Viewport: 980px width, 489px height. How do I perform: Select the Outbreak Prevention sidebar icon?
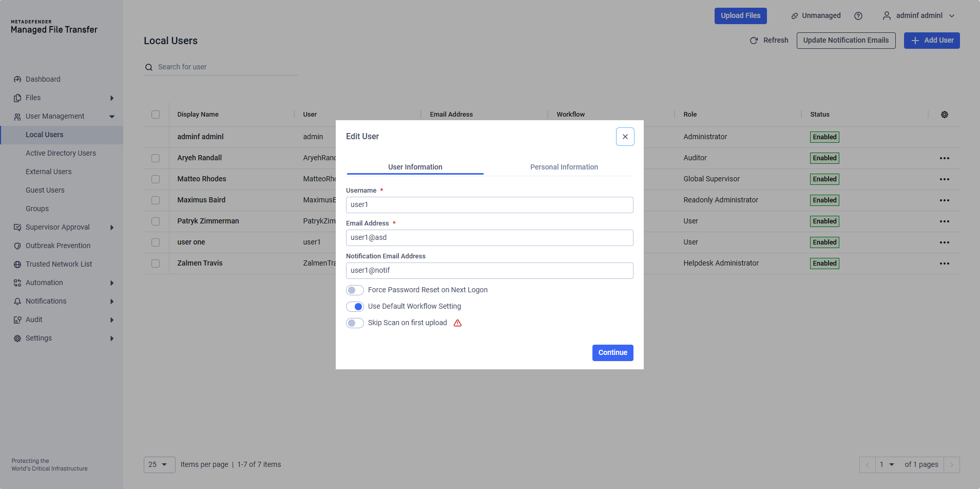[17, 245]
